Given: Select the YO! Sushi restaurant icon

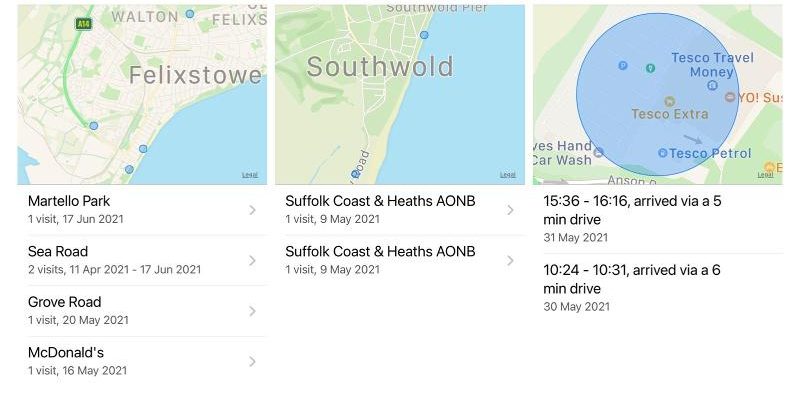Looking at the screenshot, I should coord(730,97).
